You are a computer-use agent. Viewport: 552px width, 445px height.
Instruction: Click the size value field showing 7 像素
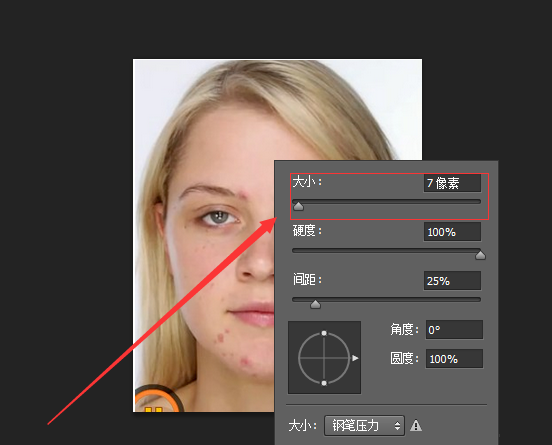[452, 183]
